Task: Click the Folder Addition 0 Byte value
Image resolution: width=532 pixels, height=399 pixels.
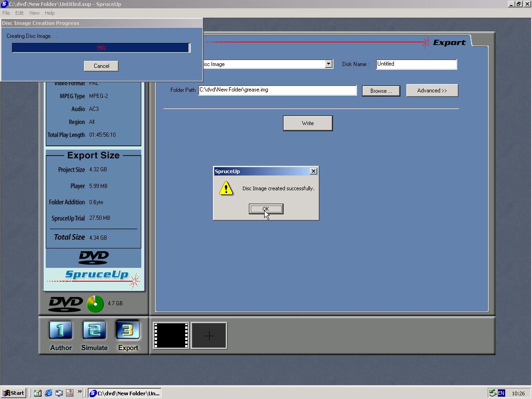Action: click(96, 202)
